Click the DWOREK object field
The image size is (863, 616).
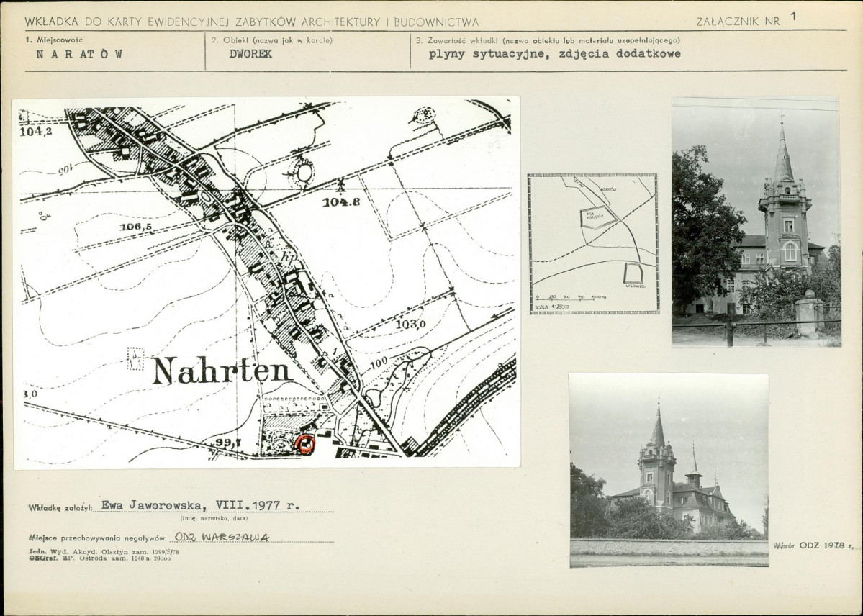pos(251,54)
